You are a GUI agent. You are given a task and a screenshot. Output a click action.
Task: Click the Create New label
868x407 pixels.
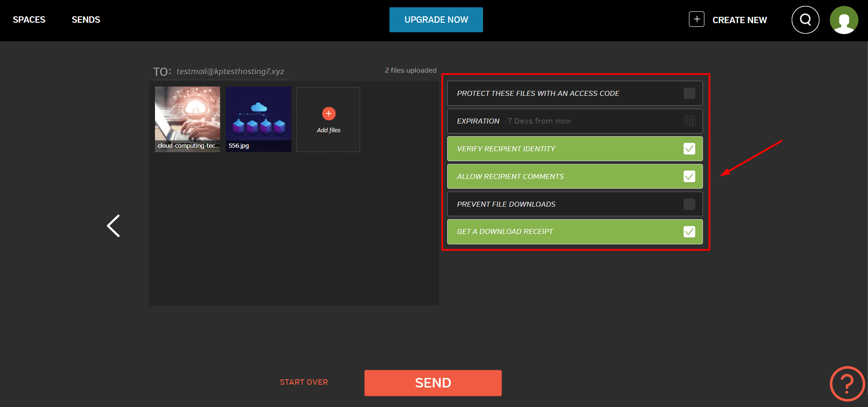coord(739,20)
